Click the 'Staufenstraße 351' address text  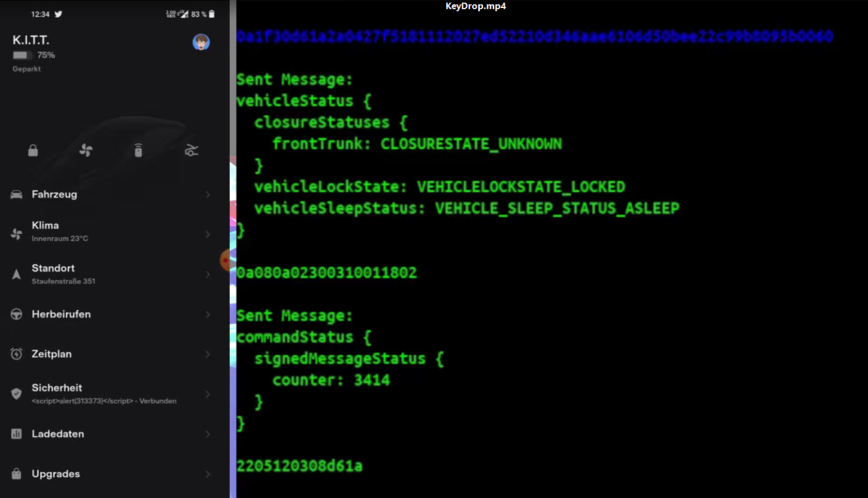pos(63,281)
